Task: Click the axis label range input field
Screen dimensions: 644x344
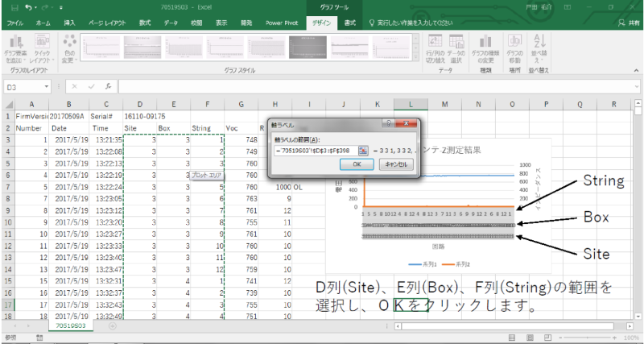Action: [316, 151]
